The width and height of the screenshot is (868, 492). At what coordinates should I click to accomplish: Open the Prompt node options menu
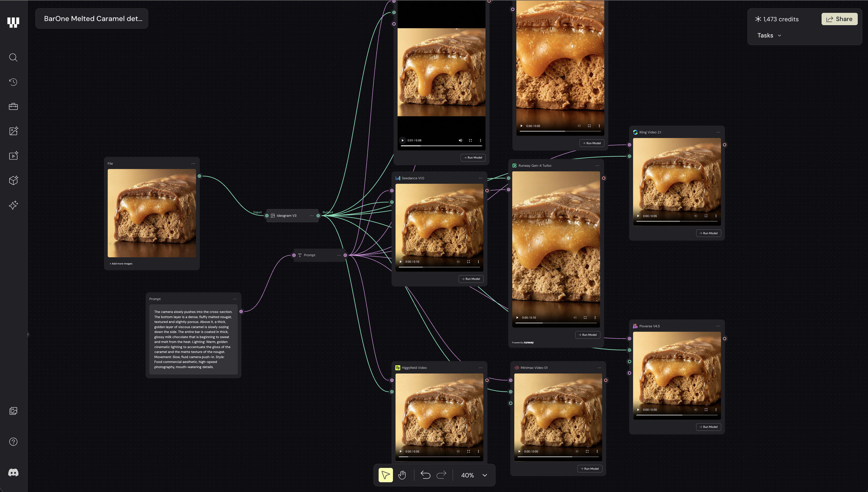[339, 255]
